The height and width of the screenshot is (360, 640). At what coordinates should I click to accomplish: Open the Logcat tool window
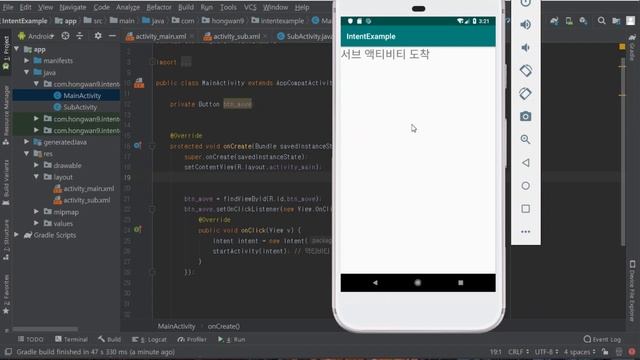click(149, 339)
